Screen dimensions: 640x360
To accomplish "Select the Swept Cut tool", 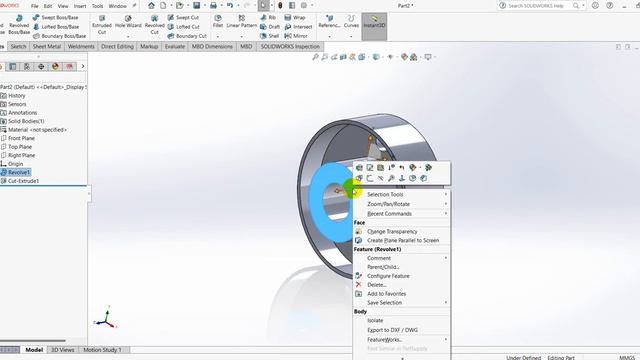I will [183, 18].
